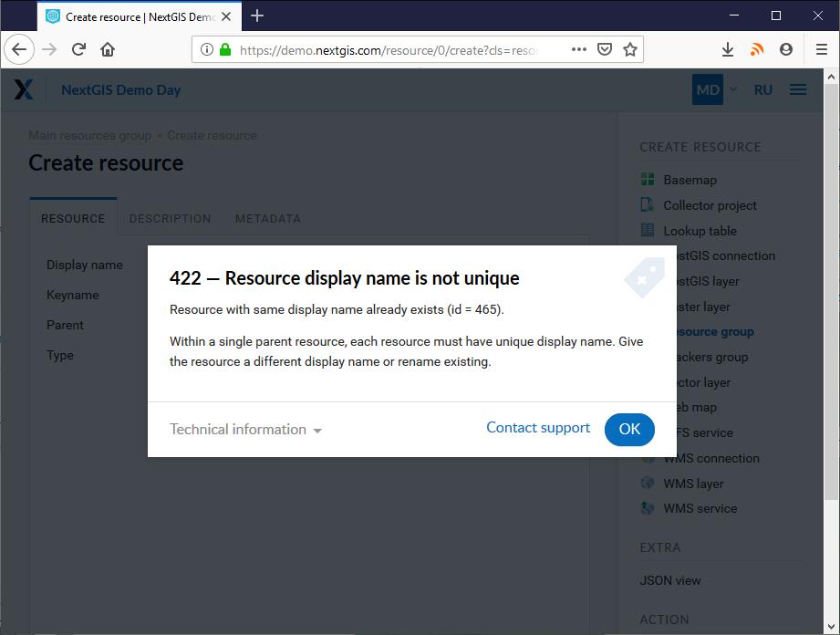This screenshot has height=635, width=840.
Task: Click the WMS service icon
Action: pyautogui.click(x=648, y=508)
